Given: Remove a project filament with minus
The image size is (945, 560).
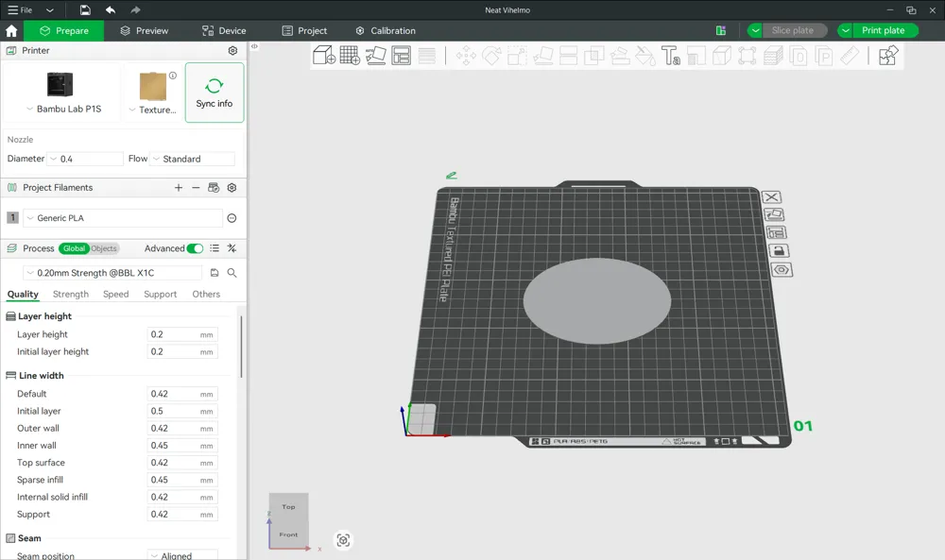Looking at the screenshot, I should coord(196,188).
